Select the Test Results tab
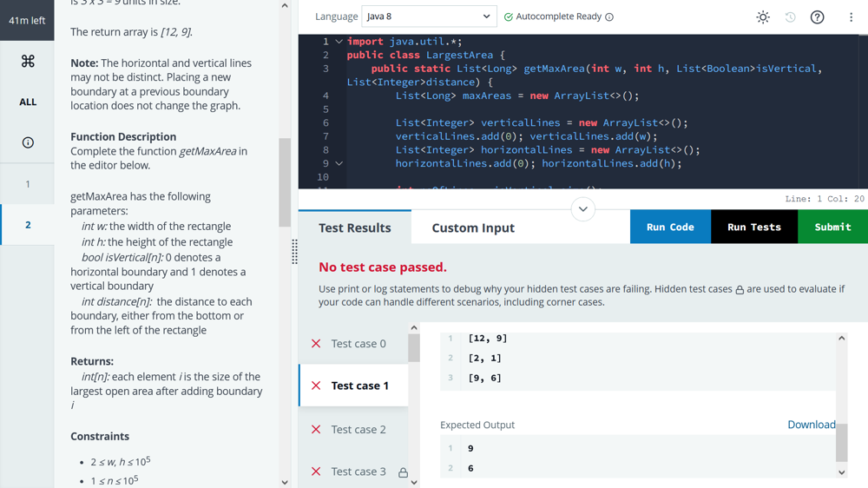This screenshot has height=488, width=868. (354, 228)
